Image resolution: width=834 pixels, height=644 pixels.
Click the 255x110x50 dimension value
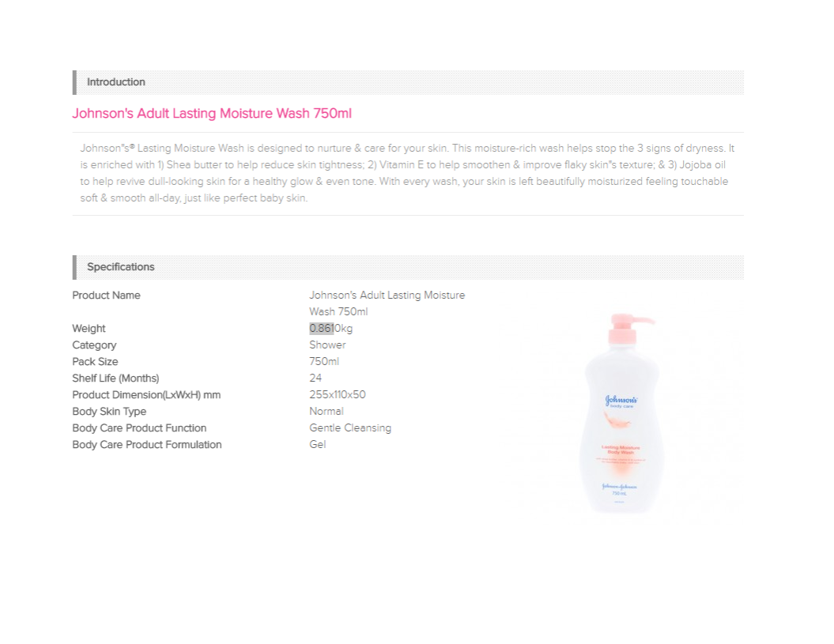(x=338, y=394)
